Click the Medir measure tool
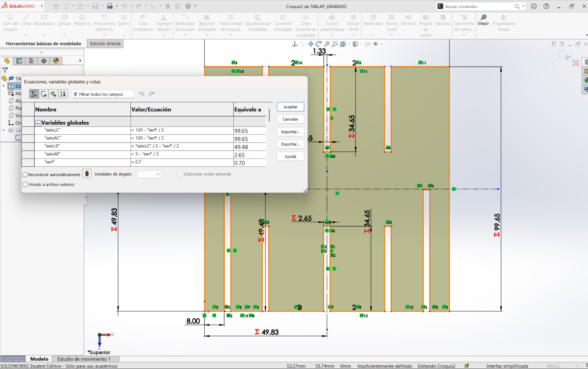 (483, 20)
